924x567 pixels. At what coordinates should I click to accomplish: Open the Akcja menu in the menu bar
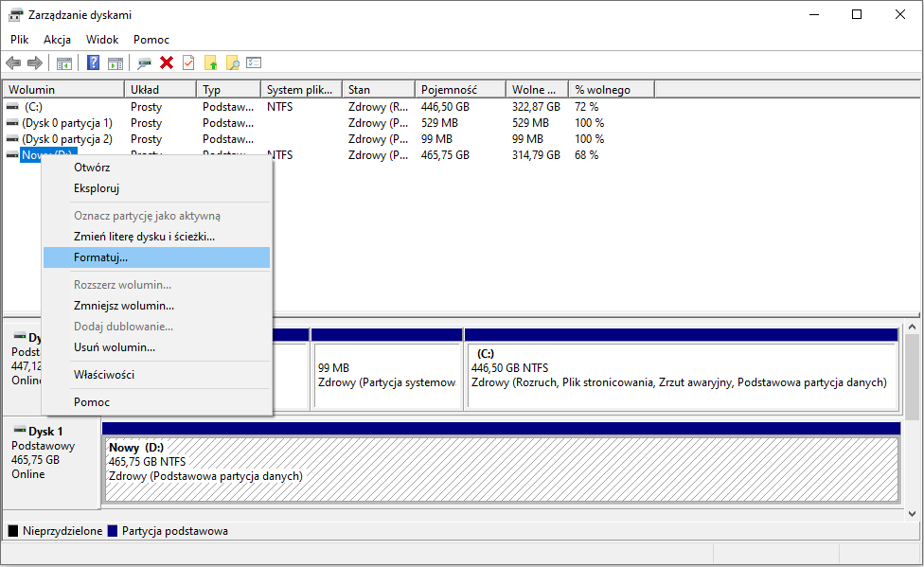[x=57, y=40]
